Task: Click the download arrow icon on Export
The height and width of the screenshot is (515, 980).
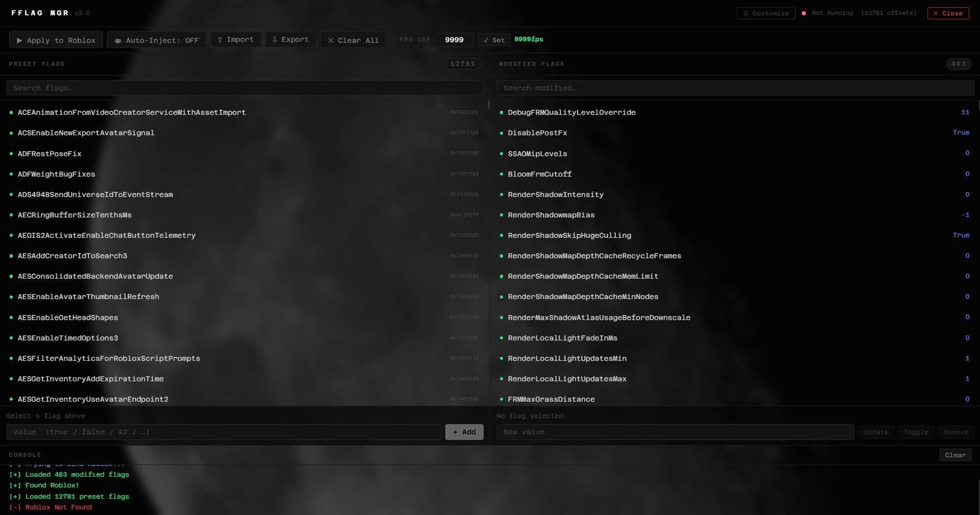Action: point(275,39)
